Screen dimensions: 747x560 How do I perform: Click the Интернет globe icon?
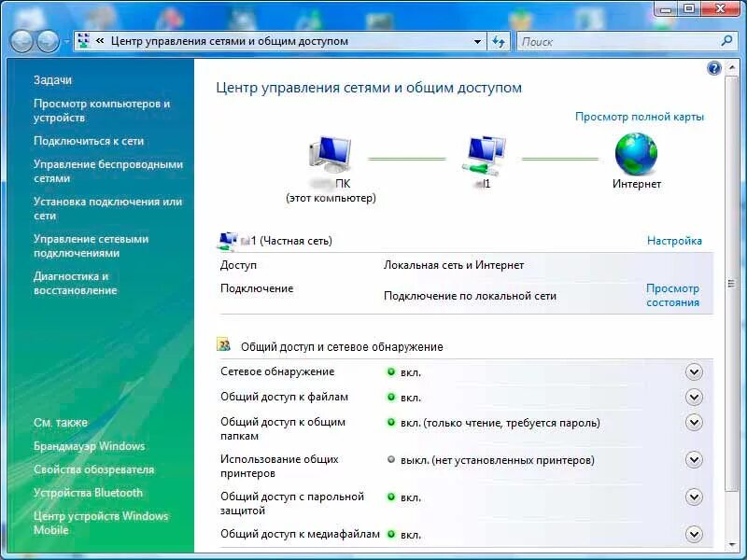click(x=636, y=154)
